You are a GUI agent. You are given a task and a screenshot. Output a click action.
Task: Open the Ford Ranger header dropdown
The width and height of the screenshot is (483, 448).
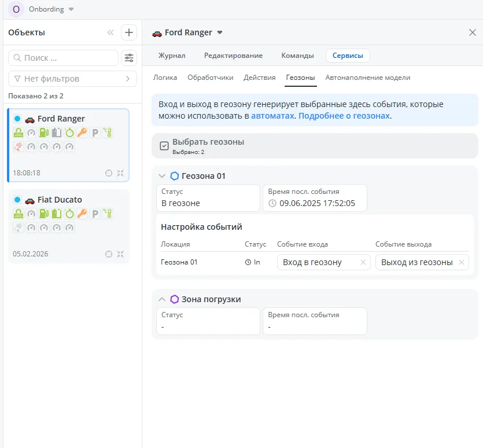pos(220,33)
